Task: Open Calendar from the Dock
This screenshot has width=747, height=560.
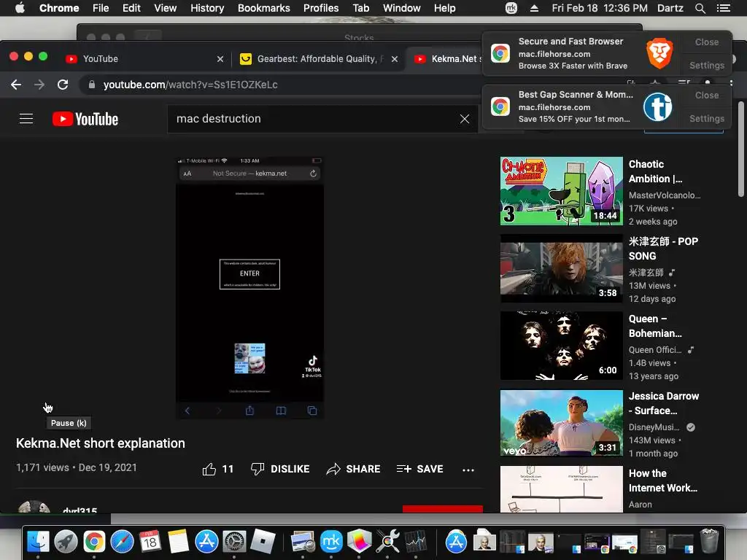Action: click(150, 542)
